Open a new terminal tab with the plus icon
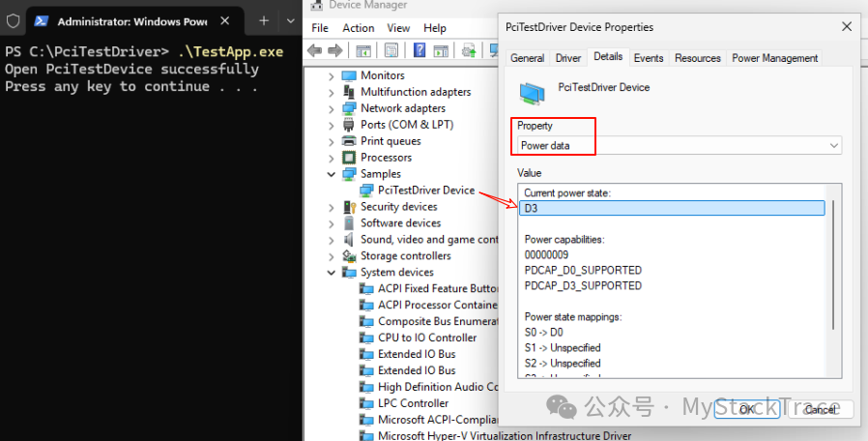 coord(264,21)
